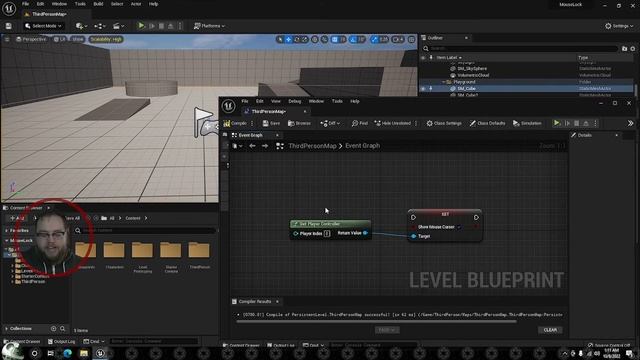Open viewport options hamburger menu

pyautogui.click(x=7, y=39)
